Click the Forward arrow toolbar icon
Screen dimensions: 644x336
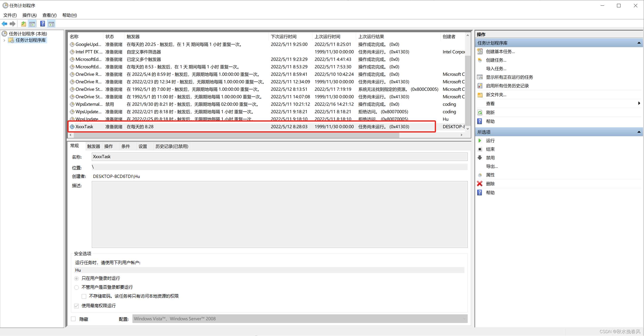click(x=13, y=24)
